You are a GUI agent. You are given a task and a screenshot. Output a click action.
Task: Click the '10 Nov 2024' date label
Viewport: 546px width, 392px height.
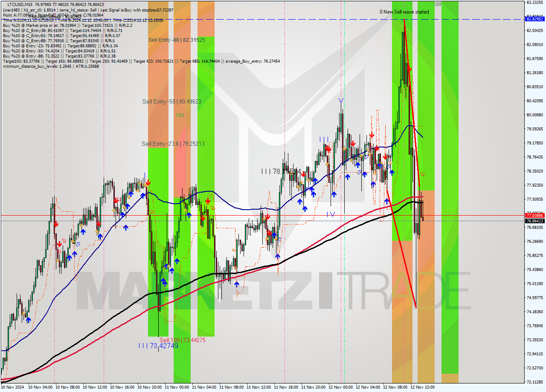pyautogui.click(x=12, y=387)
